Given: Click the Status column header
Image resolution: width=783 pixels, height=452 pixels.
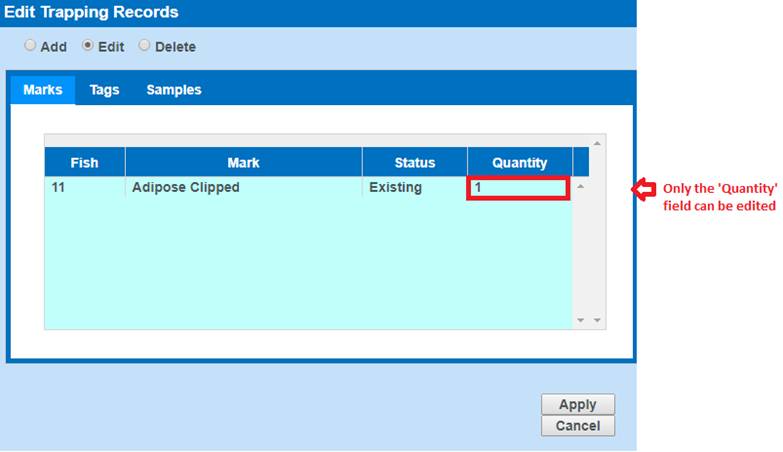Looking at the screenshot, I should point(414,163).
